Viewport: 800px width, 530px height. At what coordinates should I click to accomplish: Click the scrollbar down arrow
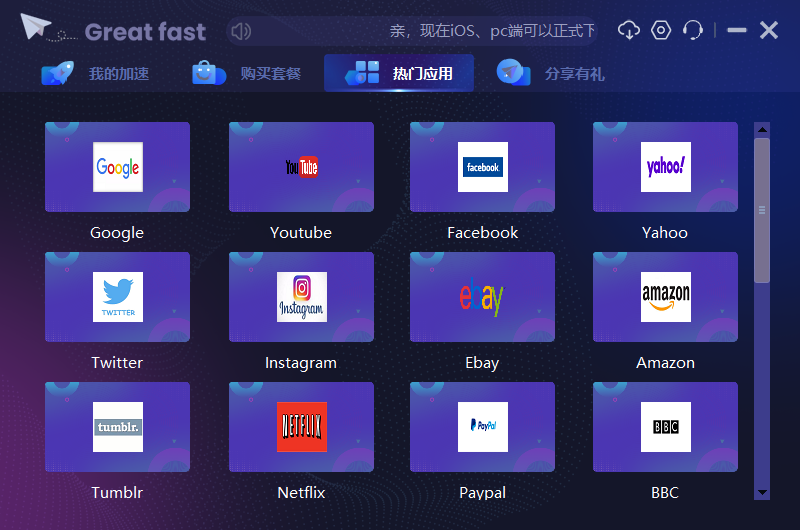[x=762, y=492]
